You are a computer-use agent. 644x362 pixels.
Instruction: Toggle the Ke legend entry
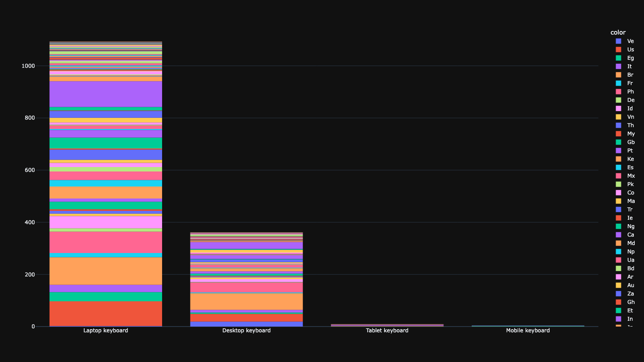625,159
